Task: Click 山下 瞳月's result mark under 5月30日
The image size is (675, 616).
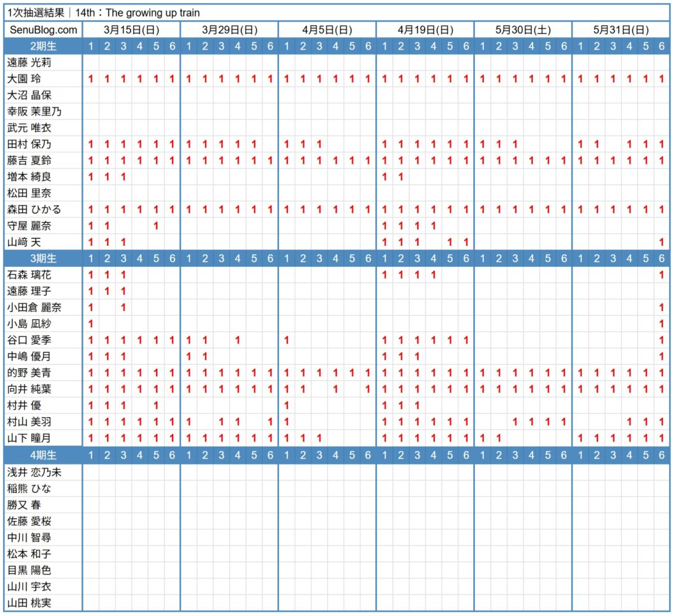Action: point(483,438)
